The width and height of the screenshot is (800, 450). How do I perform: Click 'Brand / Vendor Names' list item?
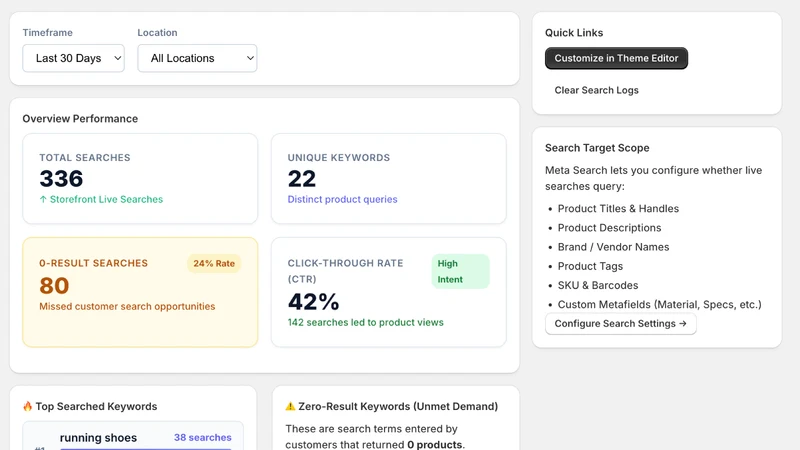(x=613, y=247)
